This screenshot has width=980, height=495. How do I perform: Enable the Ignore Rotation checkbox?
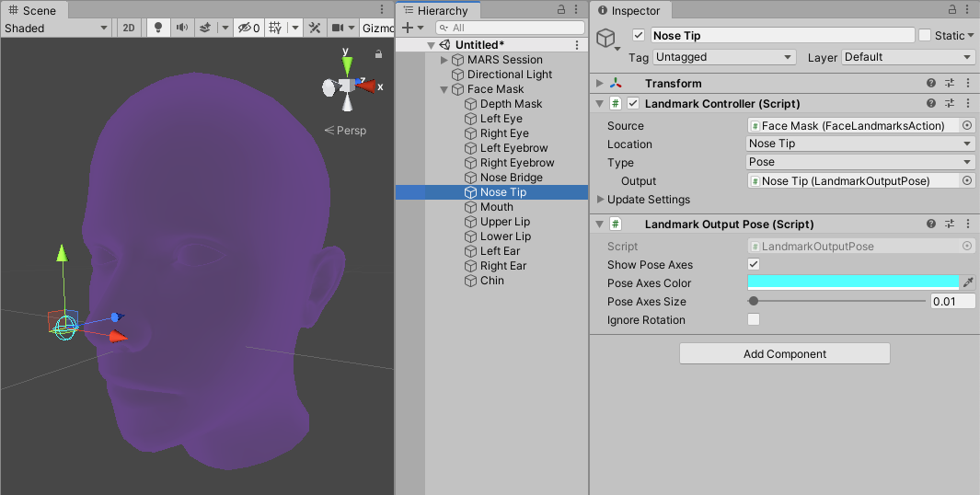click(754, 320)
